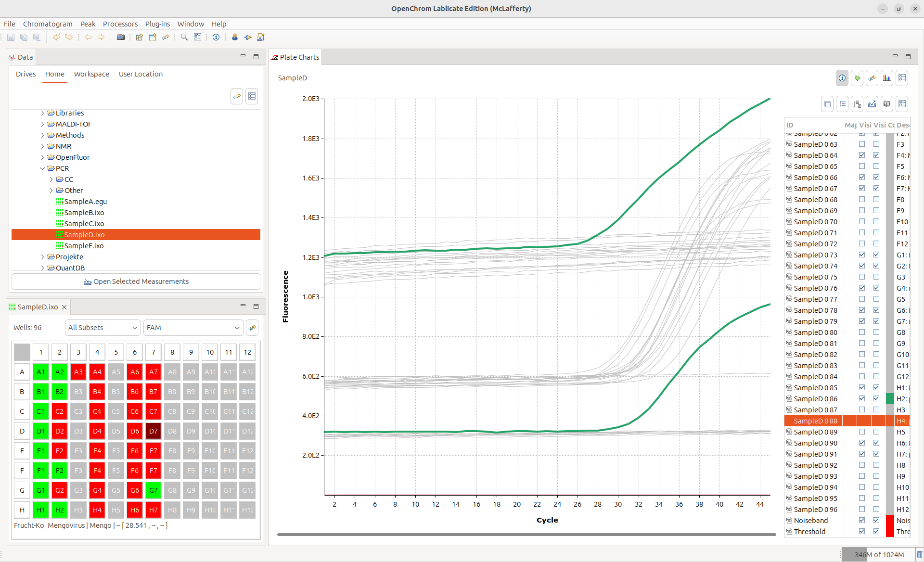Select SampleE.ixo in the file tree
This screenshot has height=562, width=924.
(x=84, y=246)
